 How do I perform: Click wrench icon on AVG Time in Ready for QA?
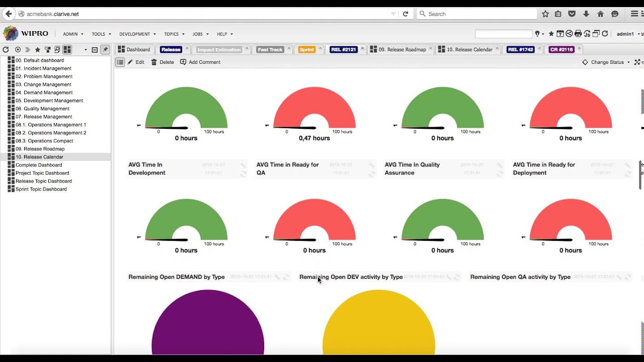point(372,165)
